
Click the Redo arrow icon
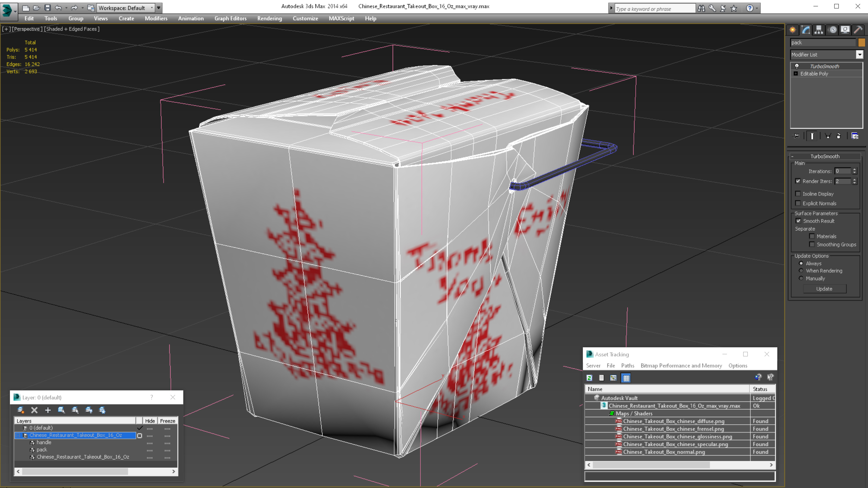click(74, 8)
